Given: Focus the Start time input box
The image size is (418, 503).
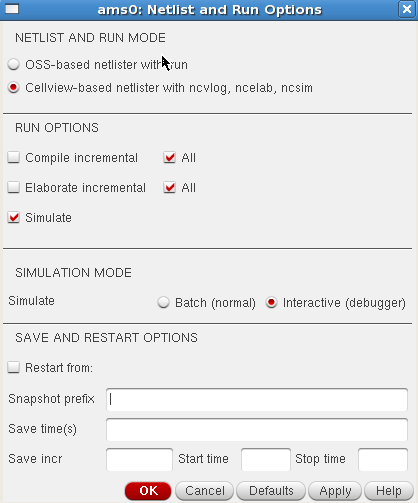Looking at the screenshot, I should (x=266, y=459).
